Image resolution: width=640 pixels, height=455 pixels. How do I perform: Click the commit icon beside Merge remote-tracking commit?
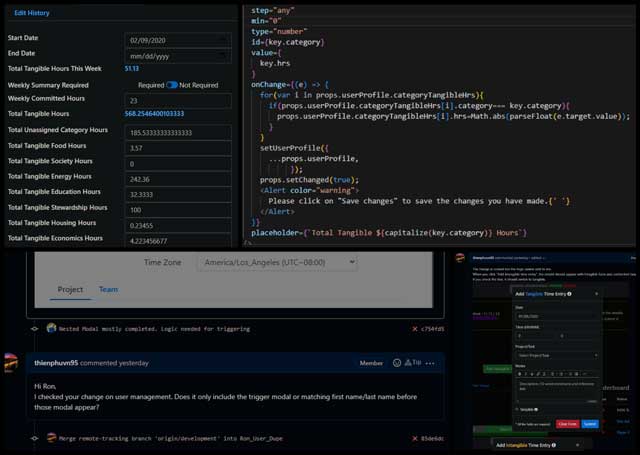point(35,438)
